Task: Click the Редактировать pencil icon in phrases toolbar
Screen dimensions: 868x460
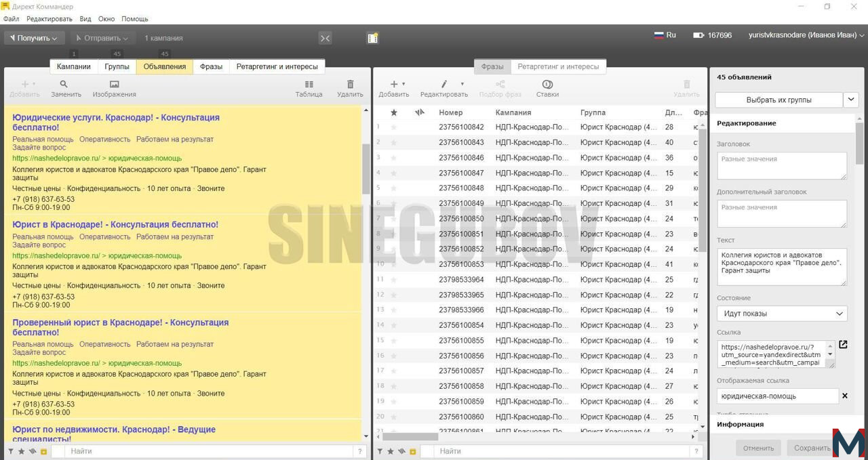Action: (444, 85)
